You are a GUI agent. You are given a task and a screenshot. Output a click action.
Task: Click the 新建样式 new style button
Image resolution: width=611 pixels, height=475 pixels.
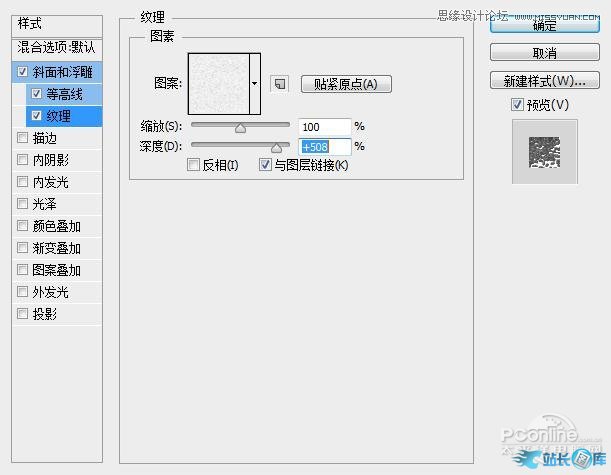544,80
